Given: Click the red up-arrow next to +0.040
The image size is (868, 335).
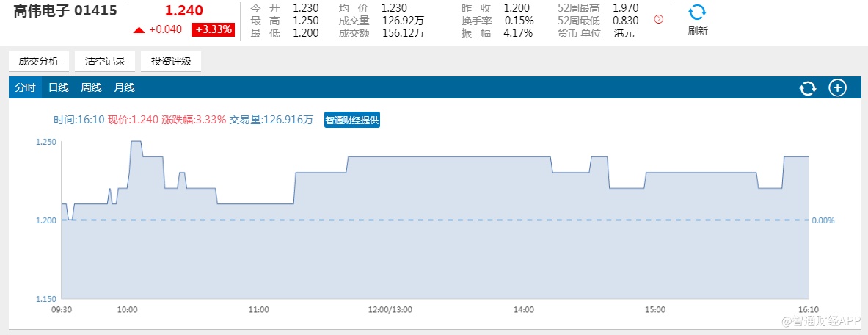Looking at the screenshot, I should tap(139, 30).
